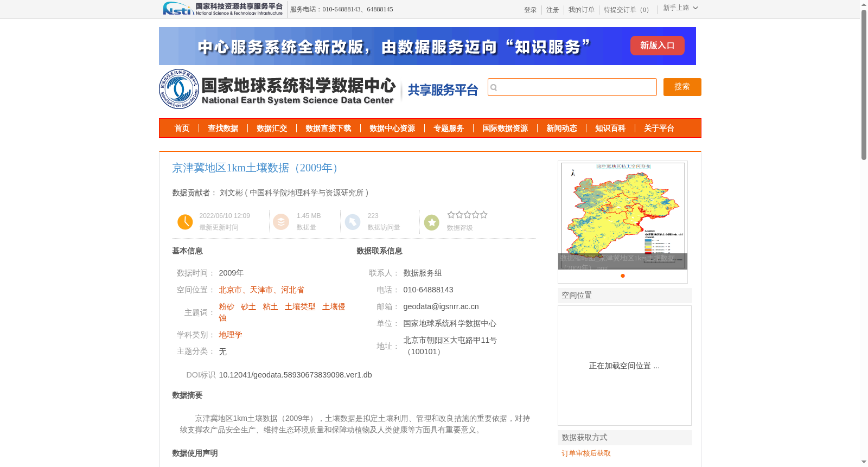Click the 数据获取方式 panel header
The image size is (868, 467).
pos(625,438)
